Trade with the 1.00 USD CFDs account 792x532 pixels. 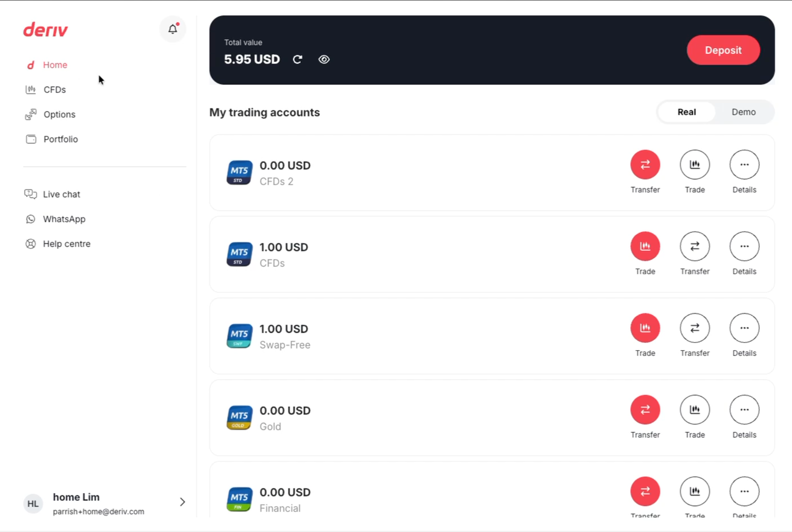645,246
